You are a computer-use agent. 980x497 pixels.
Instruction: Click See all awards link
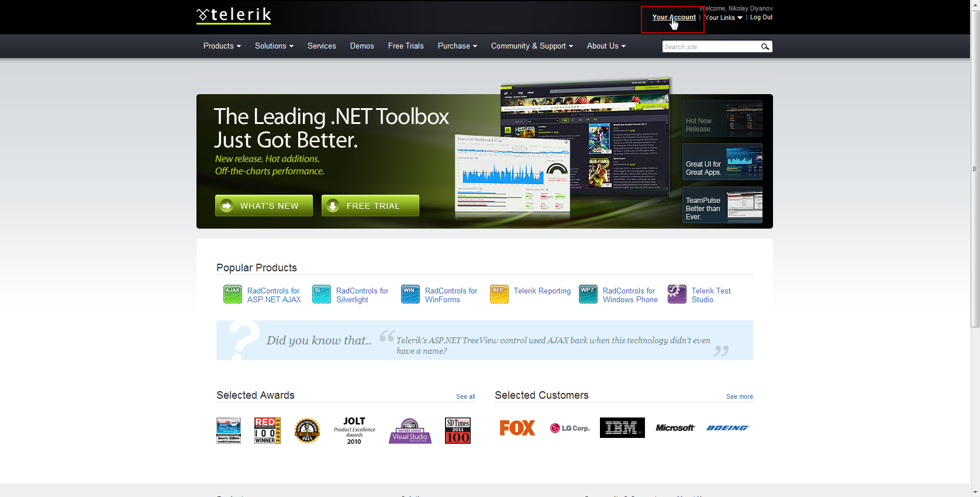(465, 396)
